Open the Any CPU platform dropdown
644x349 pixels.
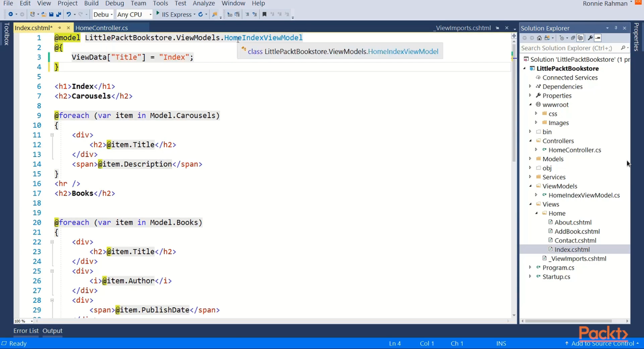click(134, 14)
